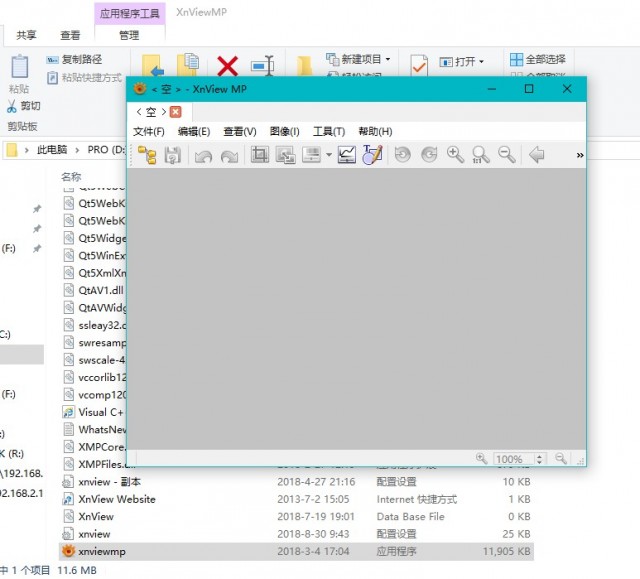Viewport: 640px width, 579px height.
Task: Open dropdown arrow beside adjust toolbar icon
Action: 329,155
